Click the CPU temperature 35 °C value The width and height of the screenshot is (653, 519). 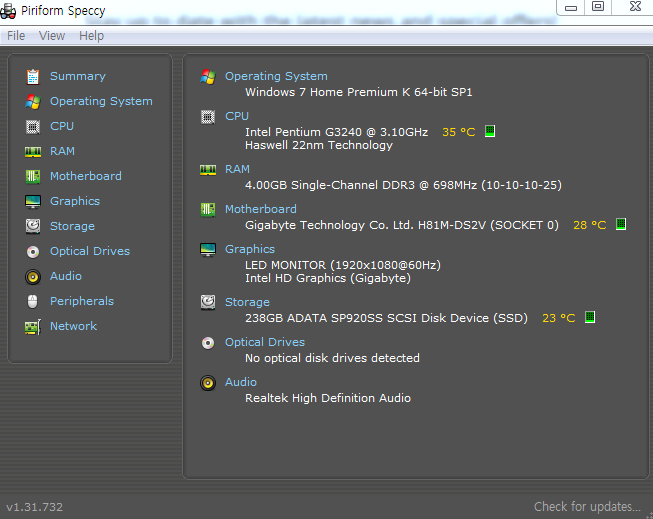[x=459, y=132]
